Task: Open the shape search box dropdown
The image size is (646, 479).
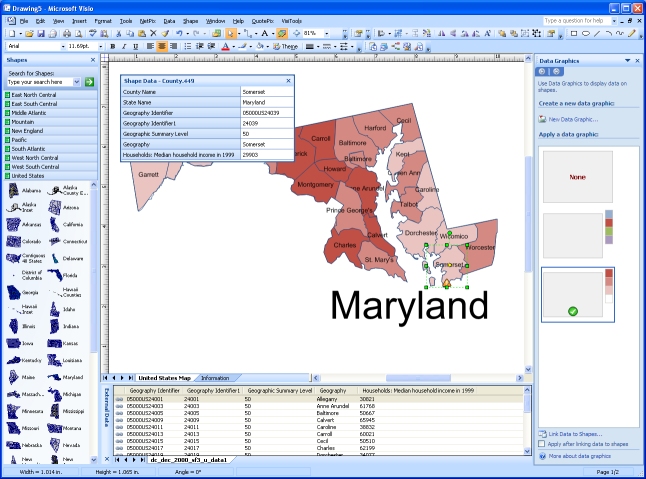Action: click(77, 82)
